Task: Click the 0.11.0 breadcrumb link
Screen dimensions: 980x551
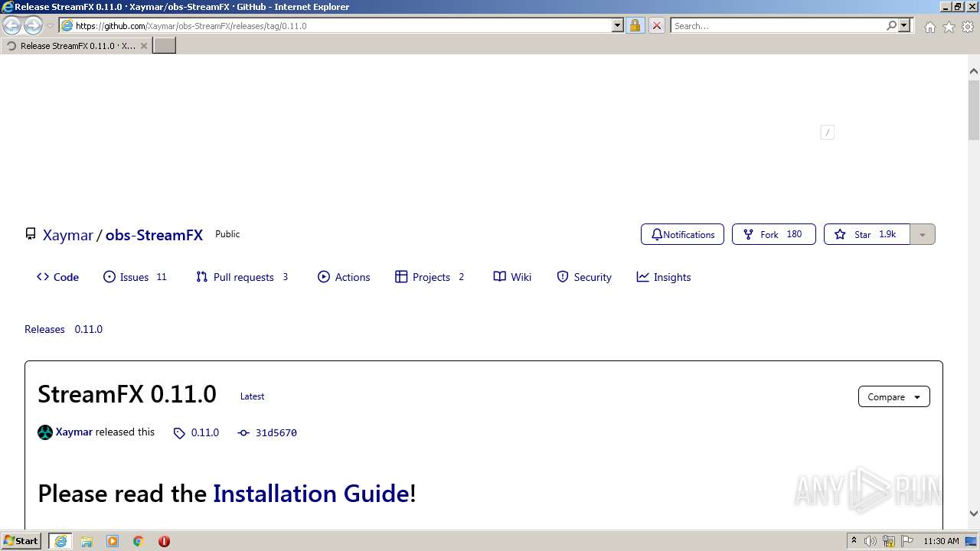Action: click(x=88, y=329)
